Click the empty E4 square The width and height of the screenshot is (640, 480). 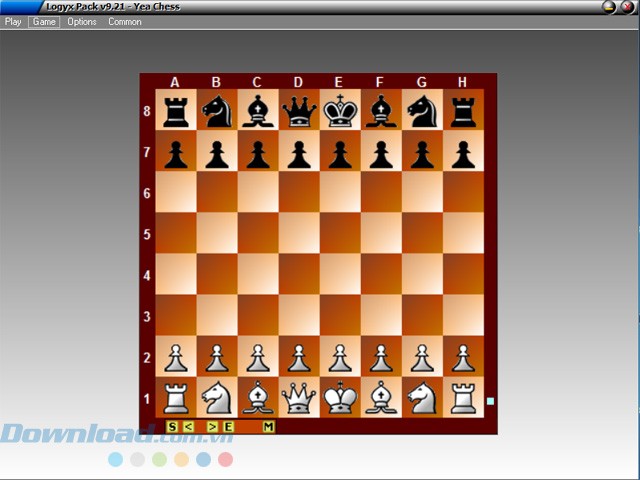[x=340, y=274]
